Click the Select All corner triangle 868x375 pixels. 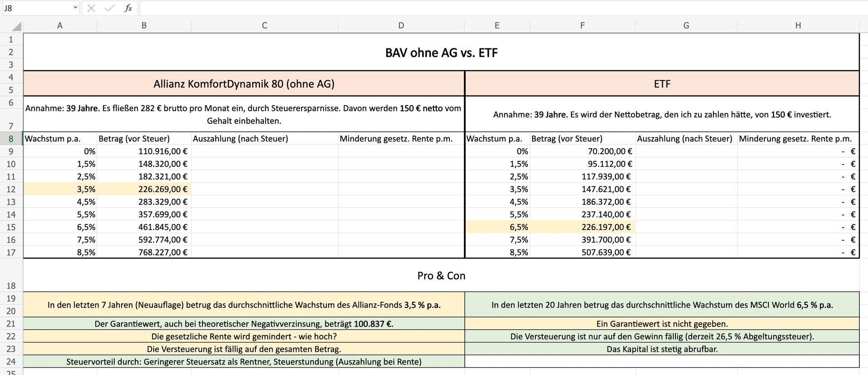(16, 26)
